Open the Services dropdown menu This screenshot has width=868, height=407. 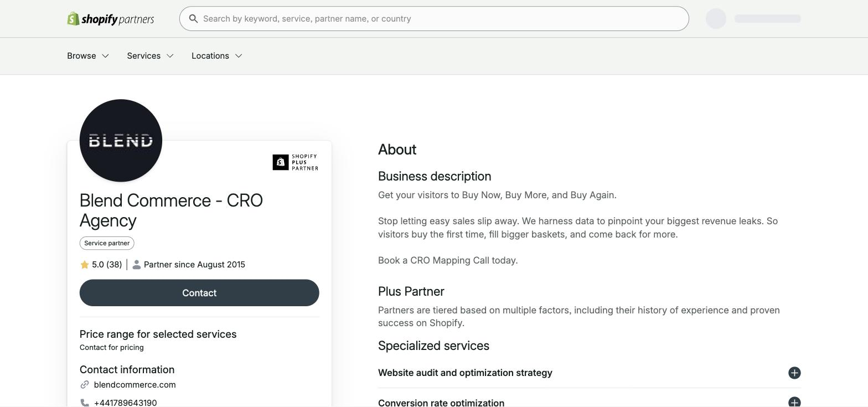151,56
